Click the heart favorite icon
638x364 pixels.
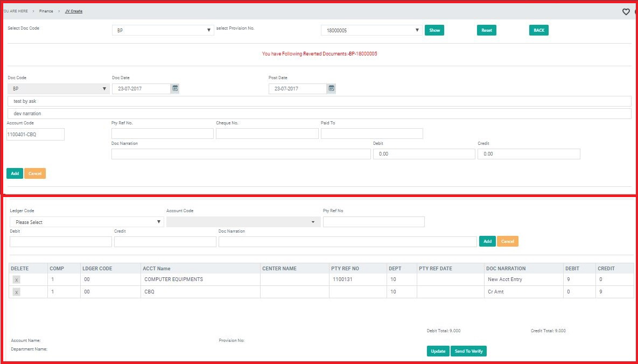click(x=626, y=12)
